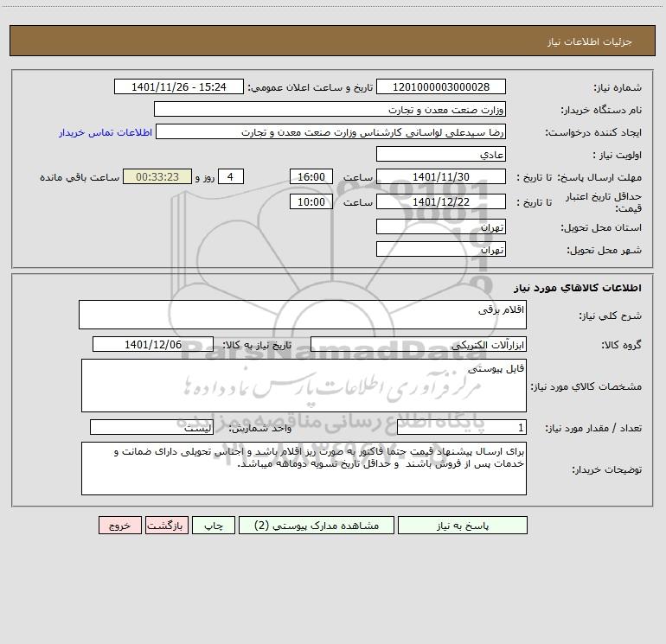The height and width of the screenshot is (644, 666).
Task: Click the بازگشت back button
Action: [166, 525]
